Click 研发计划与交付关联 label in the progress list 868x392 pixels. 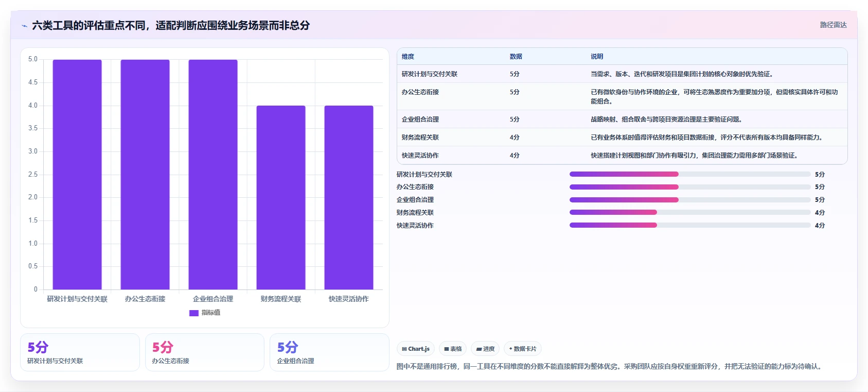click(x=424, y=175)
